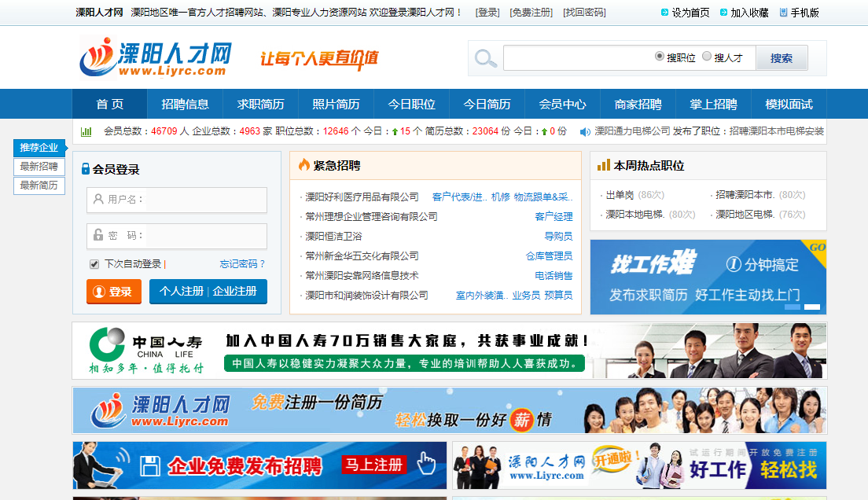The height and width of the screenshot is (500, 868).
Task: Focus the 用户名 input field
Action: 177,200
